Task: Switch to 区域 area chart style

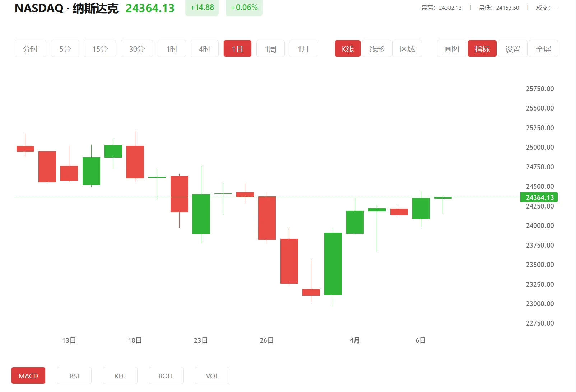Action: pos(407,48)
